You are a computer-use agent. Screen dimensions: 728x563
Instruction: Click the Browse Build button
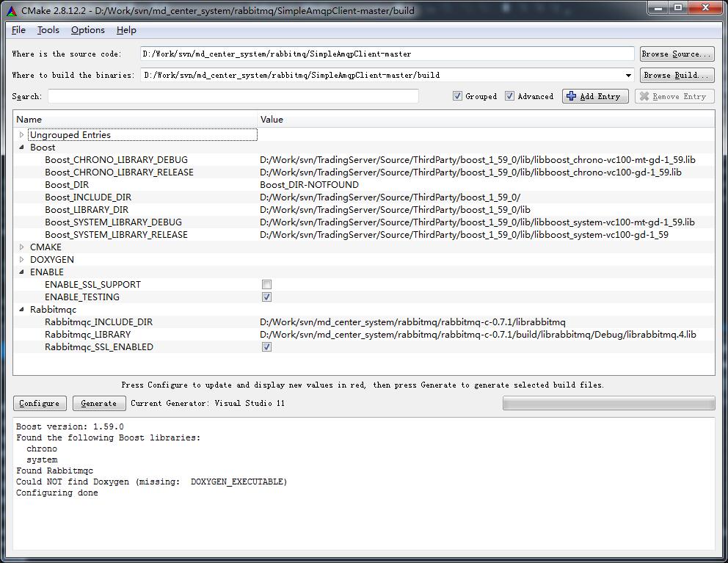coord(677,76)
